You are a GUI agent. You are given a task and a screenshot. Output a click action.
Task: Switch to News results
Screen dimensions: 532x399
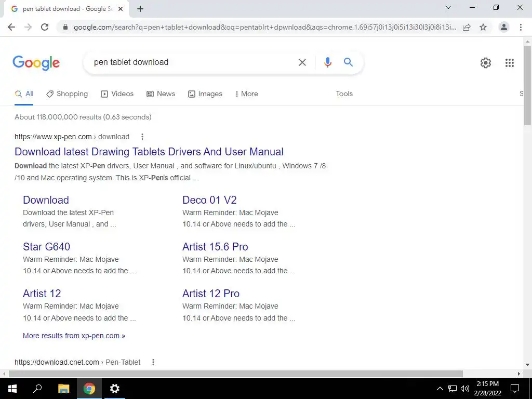(161, 94)
